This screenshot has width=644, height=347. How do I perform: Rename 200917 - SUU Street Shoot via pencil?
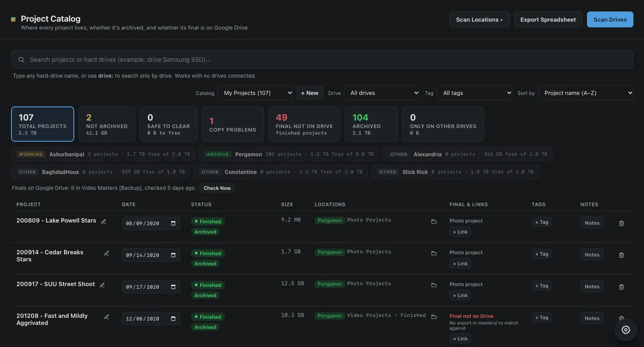102,285
